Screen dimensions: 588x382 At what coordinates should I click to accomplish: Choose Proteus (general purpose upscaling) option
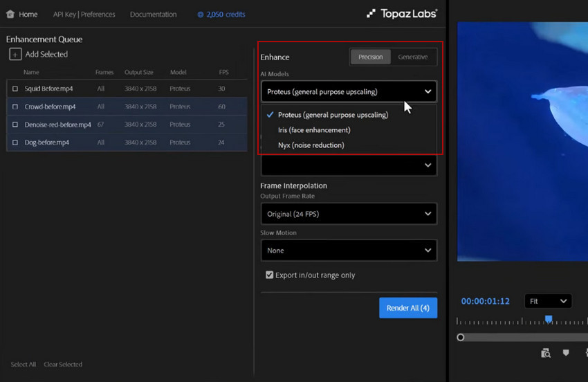point(349,115)
